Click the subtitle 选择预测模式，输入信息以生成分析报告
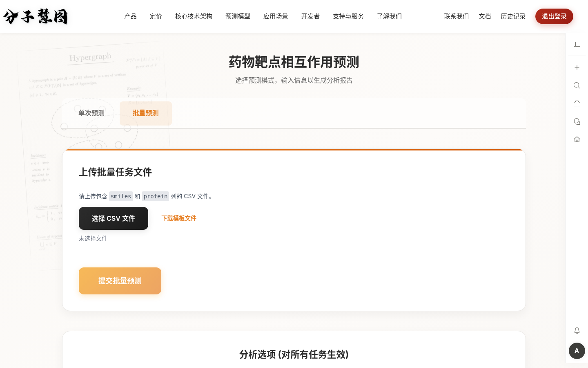The image size is (588, 368). click(294, 81)
